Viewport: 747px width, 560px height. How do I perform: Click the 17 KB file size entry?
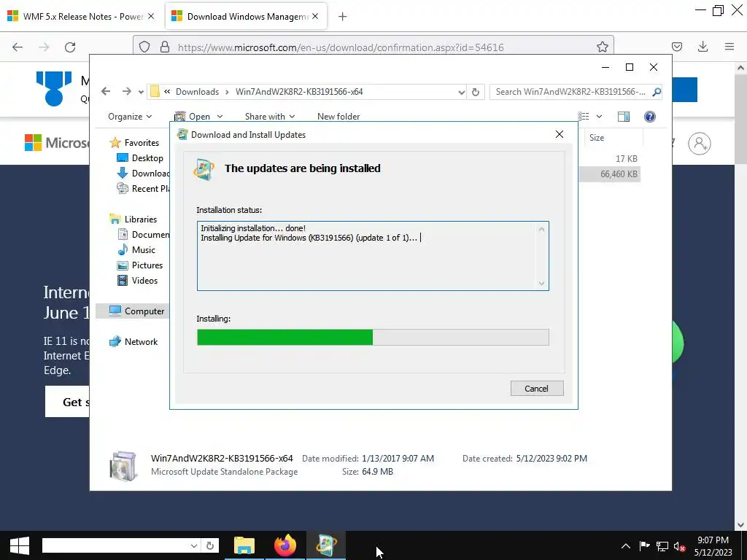click(626, 158)
